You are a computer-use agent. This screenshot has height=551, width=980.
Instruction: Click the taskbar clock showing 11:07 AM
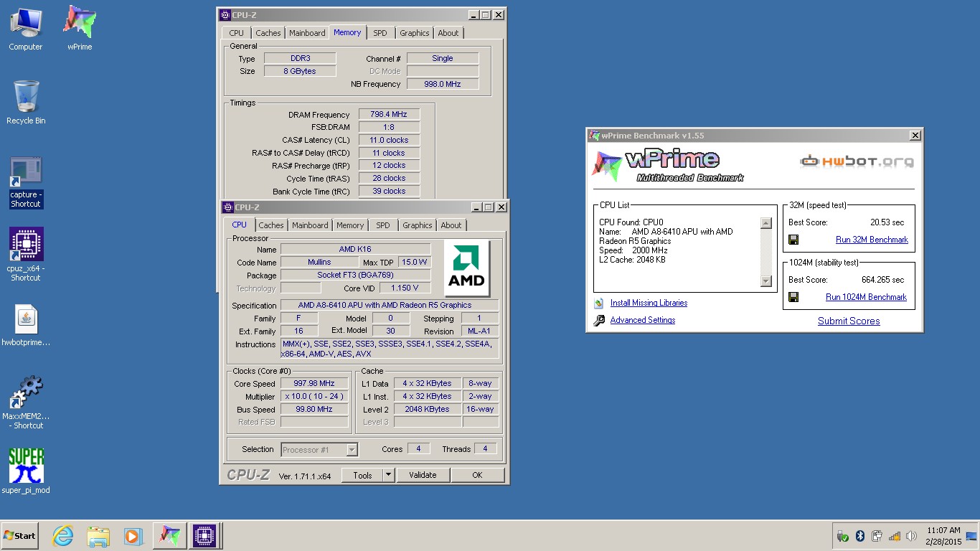point(943,536)
